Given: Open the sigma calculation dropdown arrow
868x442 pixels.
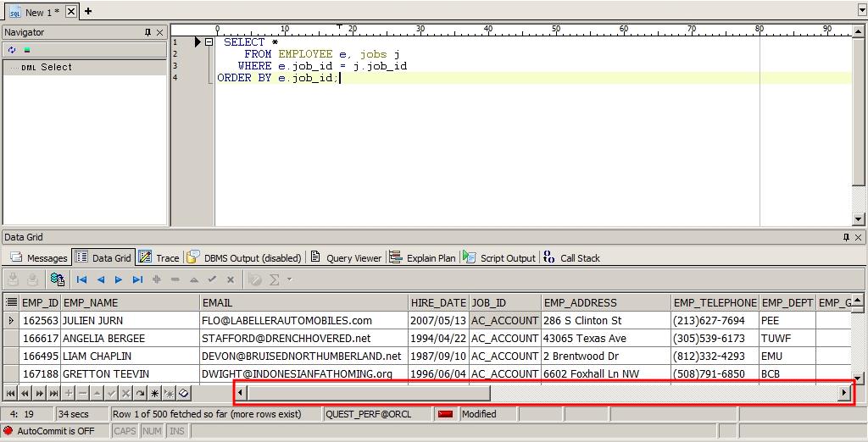Looking at the screenshot, I should pos(289,279).
